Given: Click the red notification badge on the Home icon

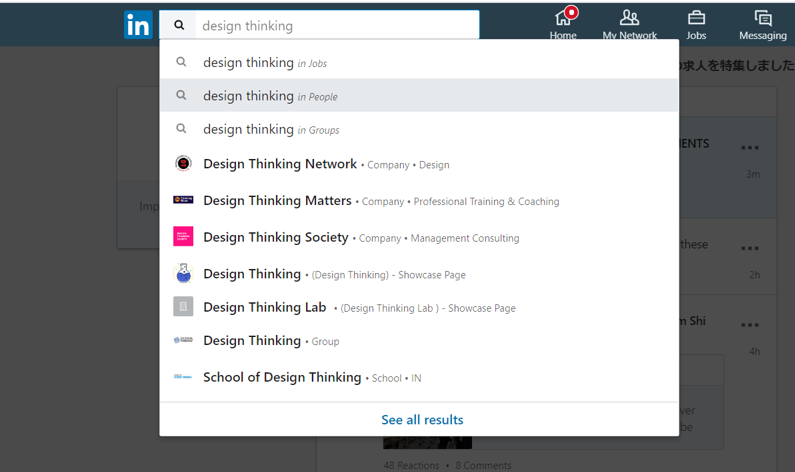Looking at the screenshot, I should click(x=571, y=12).
